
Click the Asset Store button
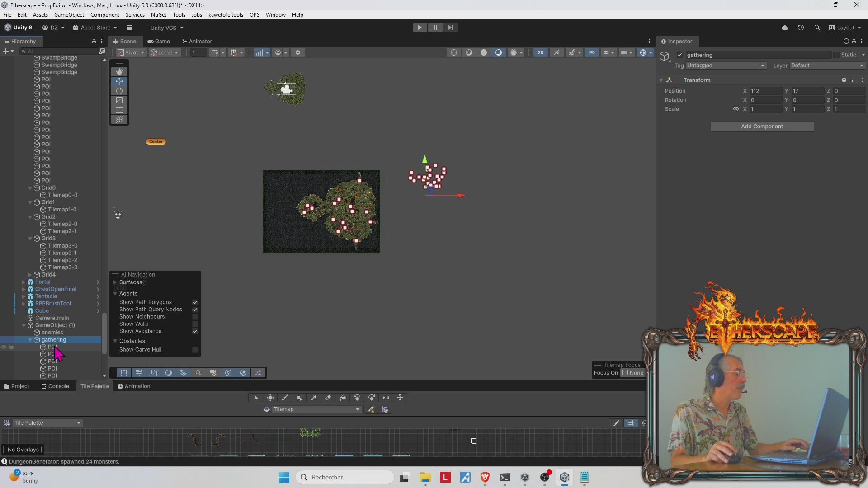(x=95, y=28)
